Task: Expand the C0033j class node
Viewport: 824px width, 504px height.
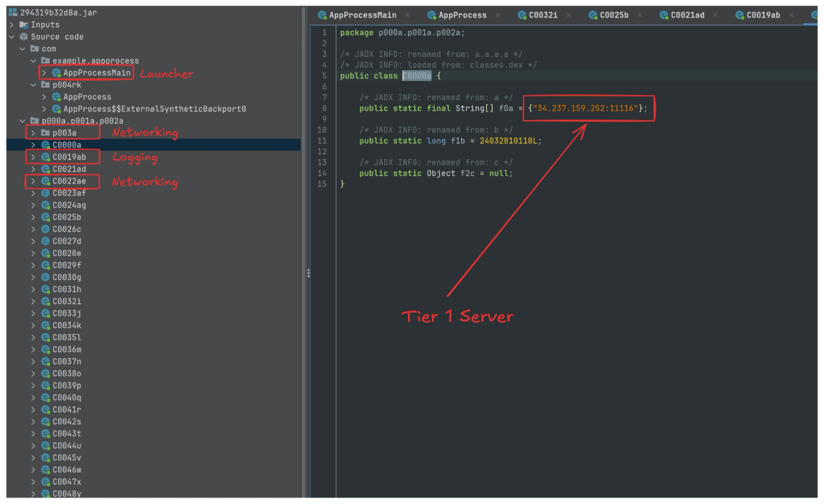Action: pyautogui.click(x=34, y=313)
